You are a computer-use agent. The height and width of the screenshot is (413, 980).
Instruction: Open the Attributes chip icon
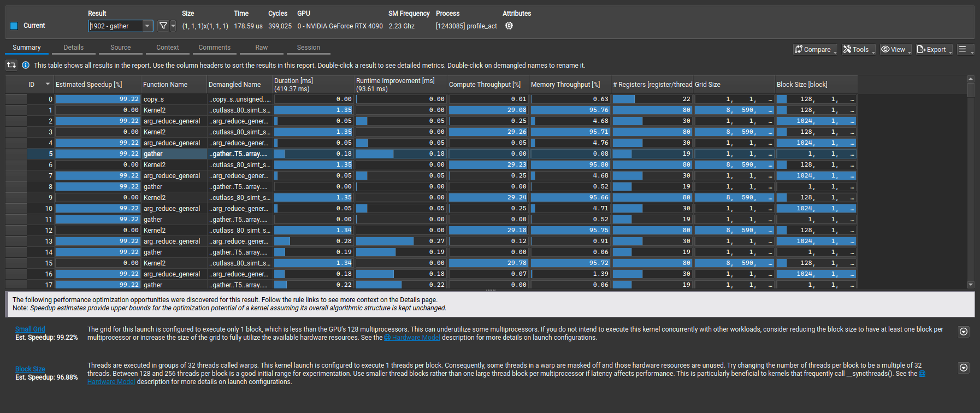coord(509,26)
